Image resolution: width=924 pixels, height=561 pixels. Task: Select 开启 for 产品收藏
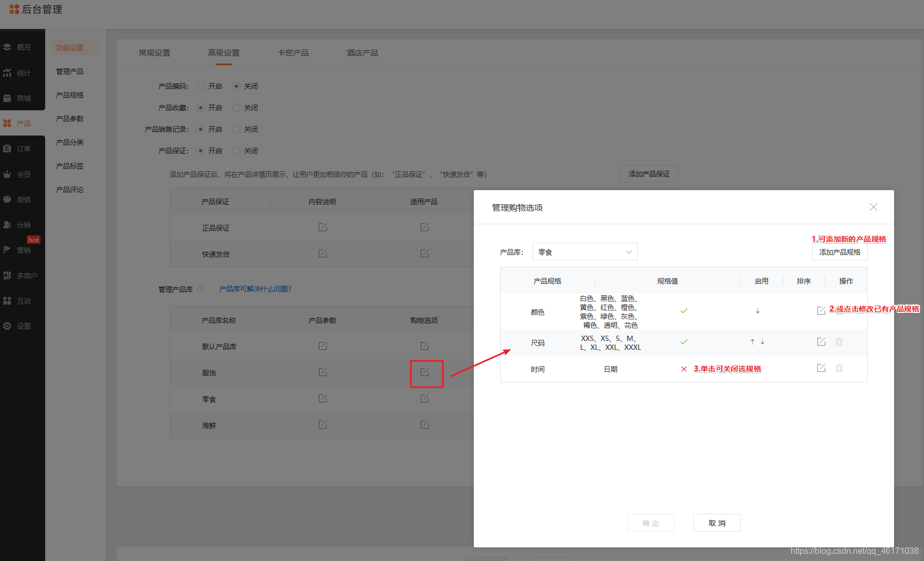[201, 108]
